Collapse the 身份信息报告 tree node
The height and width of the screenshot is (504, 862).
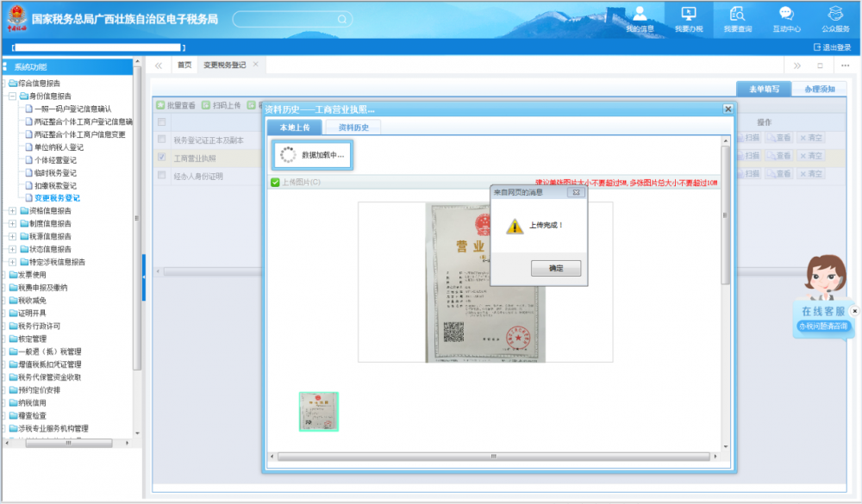click(x=12, y=96)
